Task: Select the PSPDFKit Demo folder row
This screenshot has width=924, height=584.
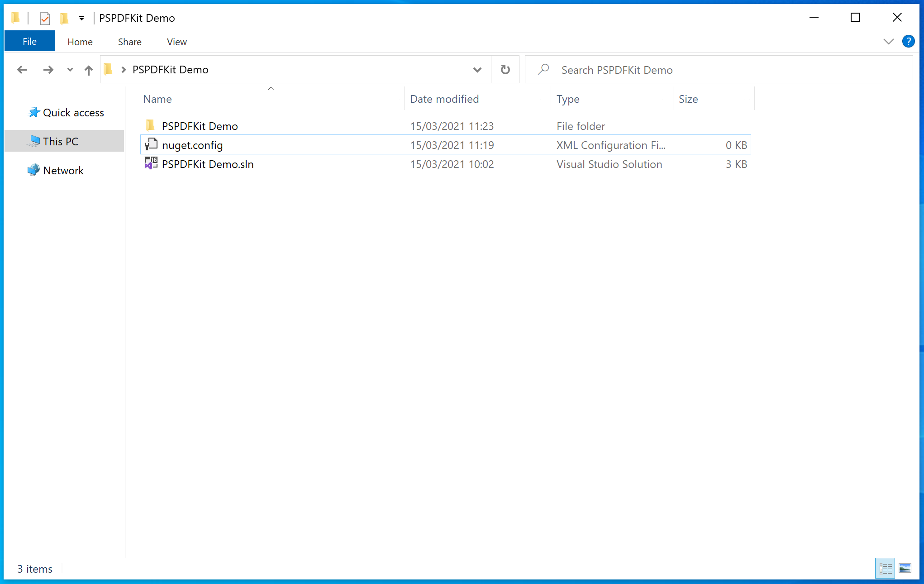Action: [x=446, y=126]
